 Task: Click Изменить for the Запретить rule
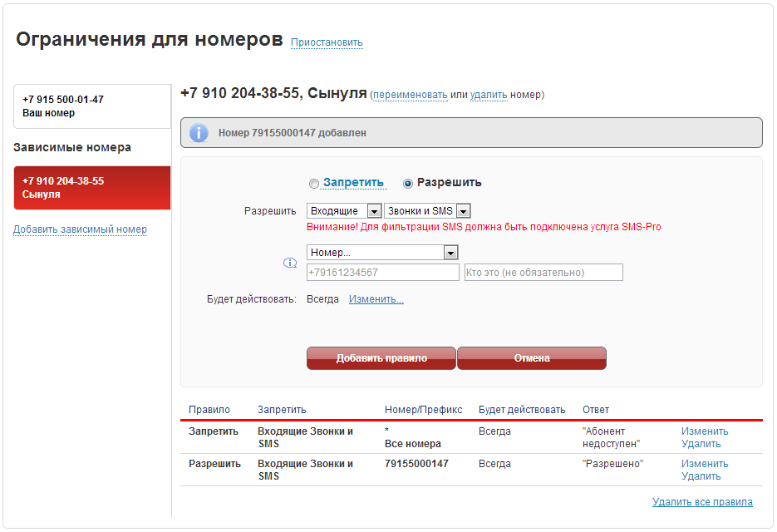click(704, 431)
